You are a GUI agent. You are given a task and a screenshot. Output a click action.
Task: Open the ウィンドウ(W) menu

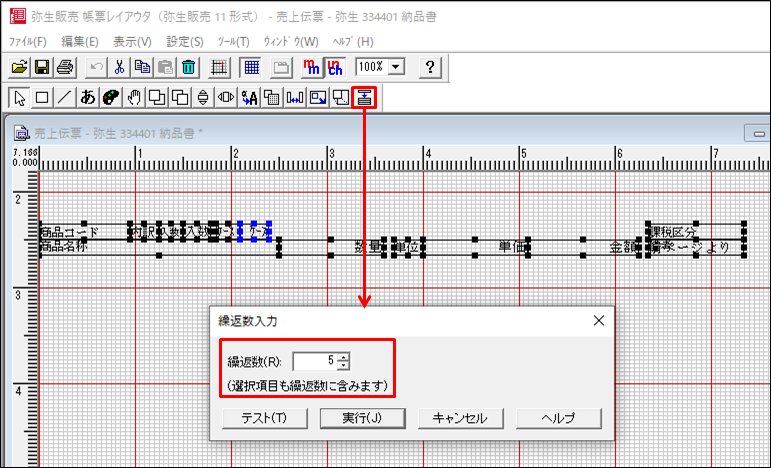click(x=291, y=42)
